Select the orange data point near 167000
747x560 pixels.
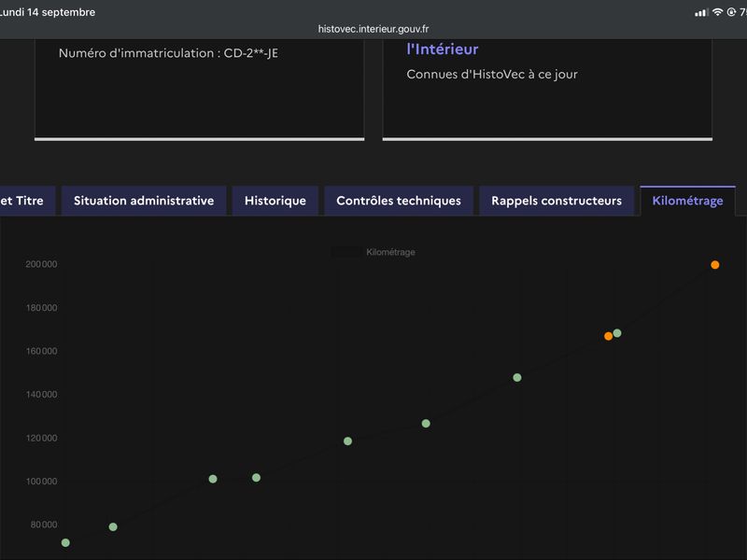(x=608, y=336)
